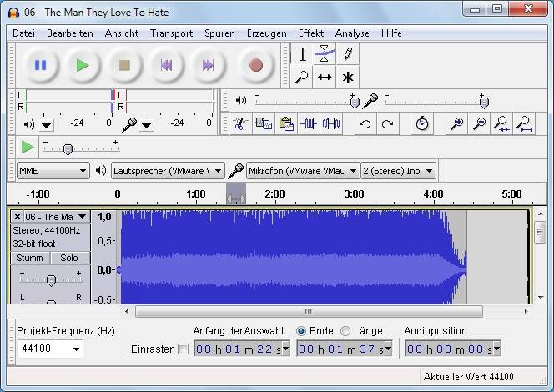Close the track with the X button

[17, 216]
